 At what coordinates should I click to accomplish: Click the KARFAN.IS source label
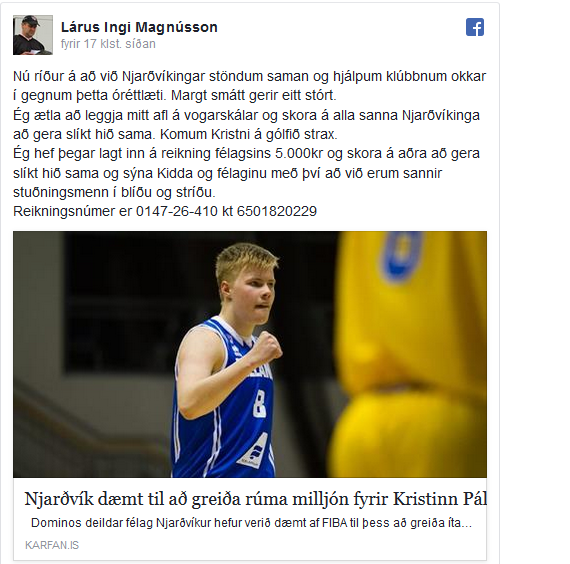[52, 545]
